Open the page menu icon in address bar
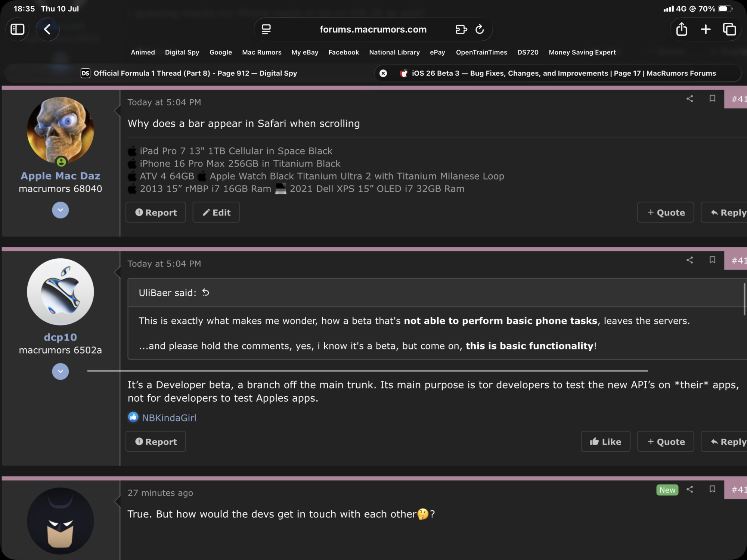 coord(266,29)
